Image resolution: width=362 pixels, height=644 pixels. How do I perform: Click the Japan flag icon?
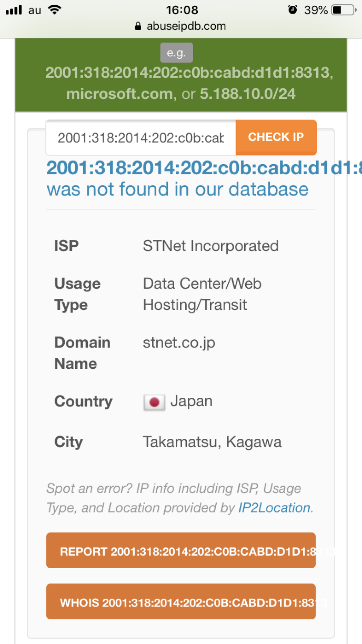tap(154, 402)
